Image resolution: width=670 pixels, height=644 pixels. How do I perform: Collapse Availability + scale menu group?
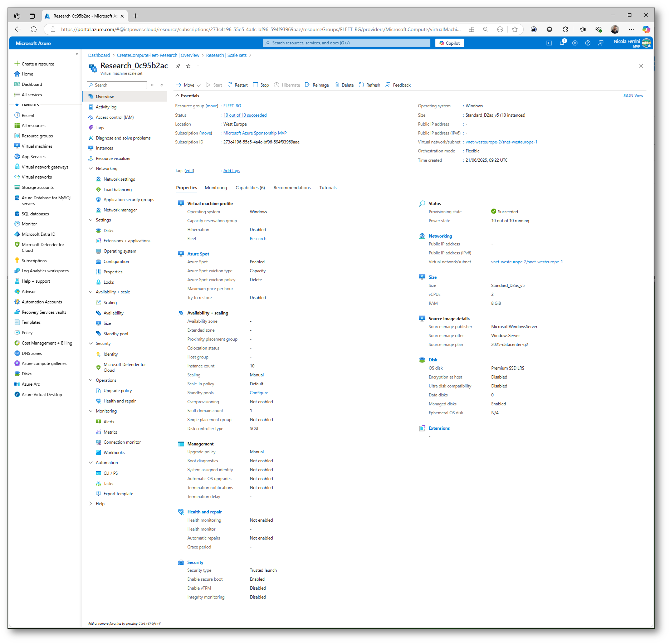pos(91,292)
